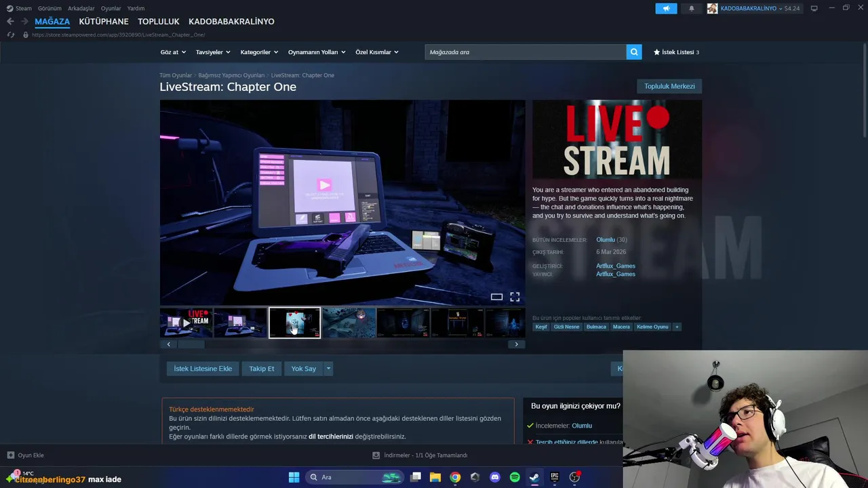The height and width of the screenshot is (488, 868).
Task: Click the blue search magnifier button
Action: 634,52
